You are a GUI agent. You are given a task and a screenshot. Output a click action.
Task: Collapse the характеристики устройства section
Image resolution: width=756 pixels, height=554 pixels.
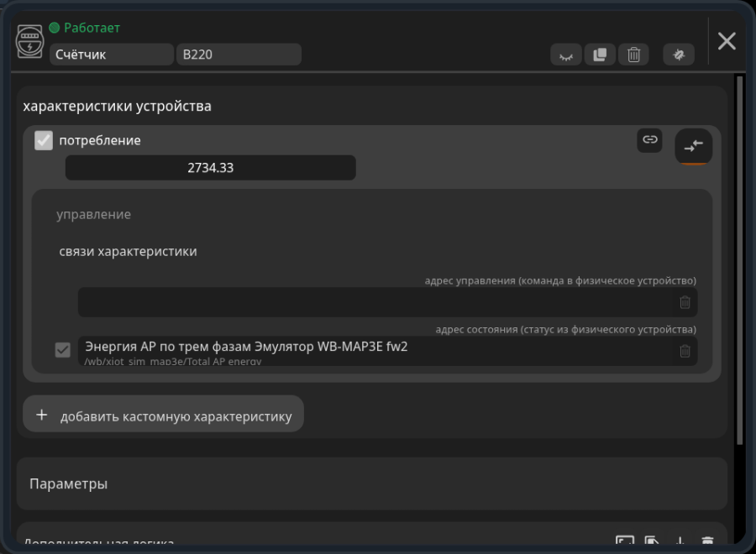[117, 106]
